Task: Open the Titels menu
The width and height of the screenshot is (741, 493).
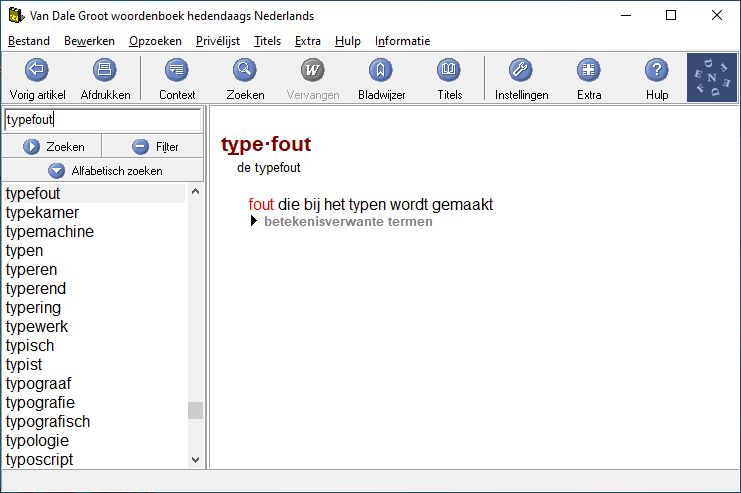Action: (267, 41)
